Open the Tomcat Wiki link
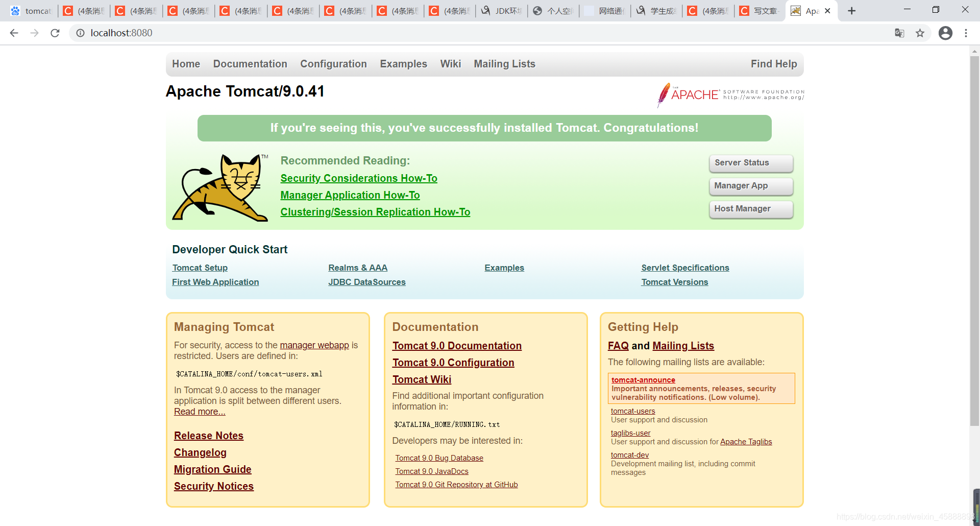980x526 pixels. 422,379
